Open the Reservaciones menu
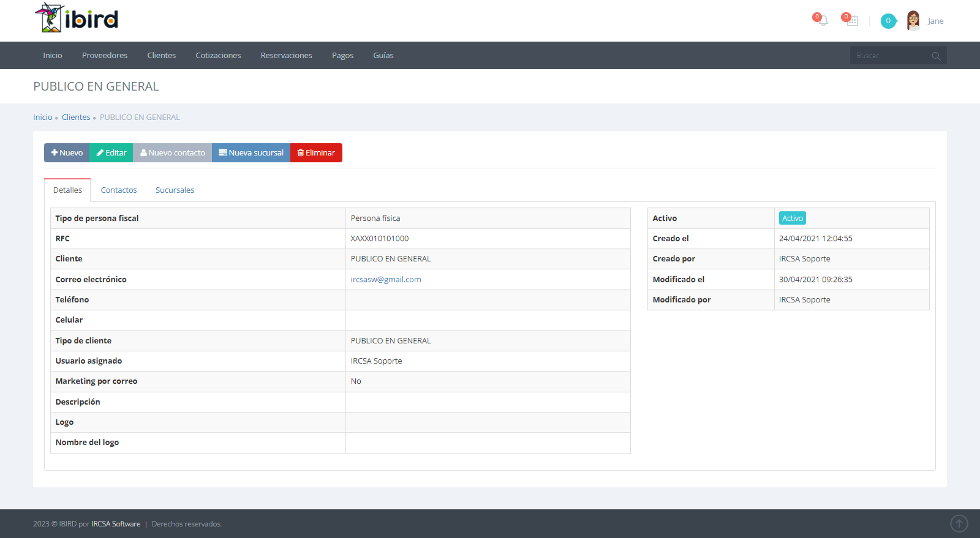The width and height of the screenshot is (980, 538). (x=286, y=55)
